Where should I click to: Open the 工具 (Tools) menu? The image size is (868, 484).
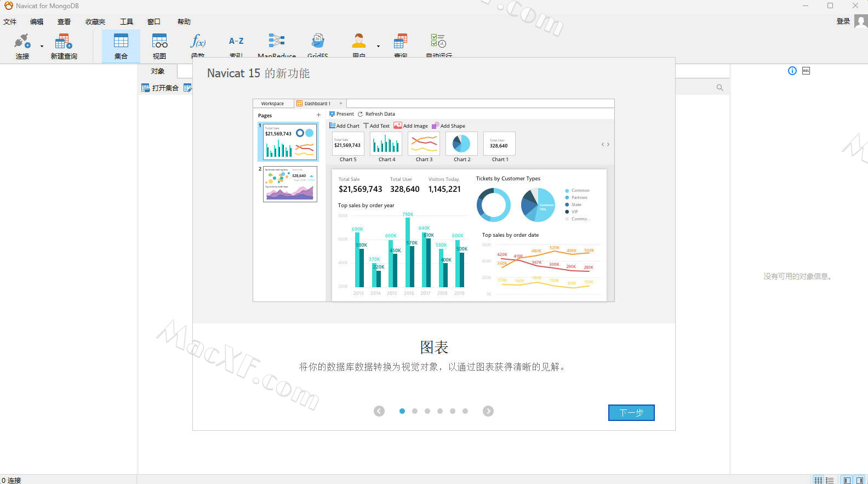127,22
